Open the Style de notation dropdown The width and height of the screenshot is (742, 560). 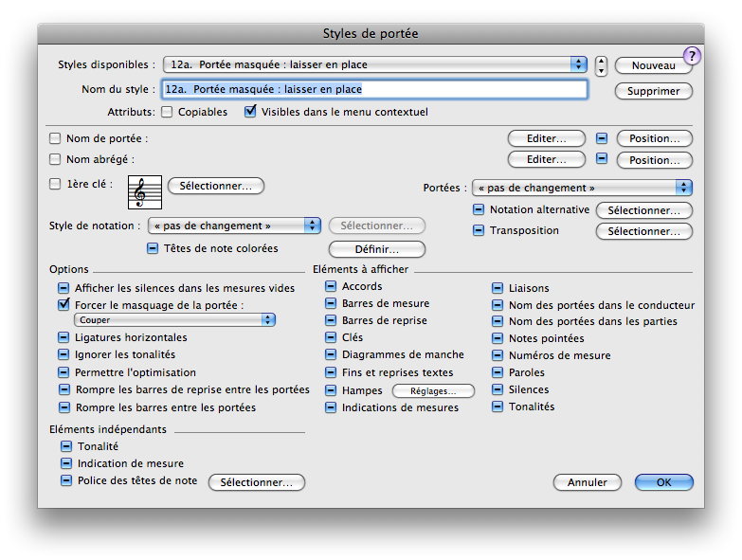click(235, 226)
